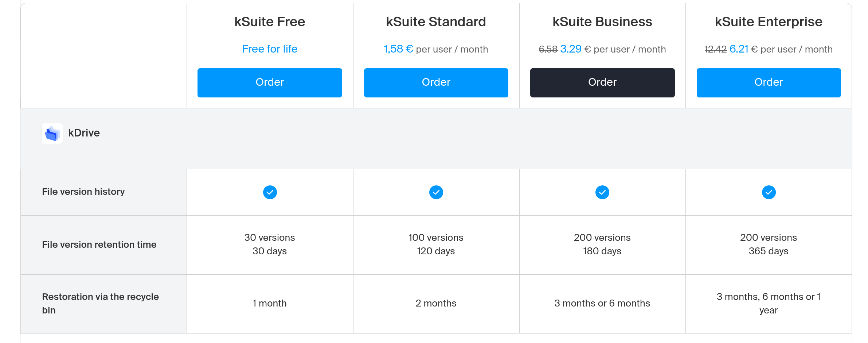Order the kSuite Standard plan
Screen dimensions: 868x343
[x=436, y=82]
